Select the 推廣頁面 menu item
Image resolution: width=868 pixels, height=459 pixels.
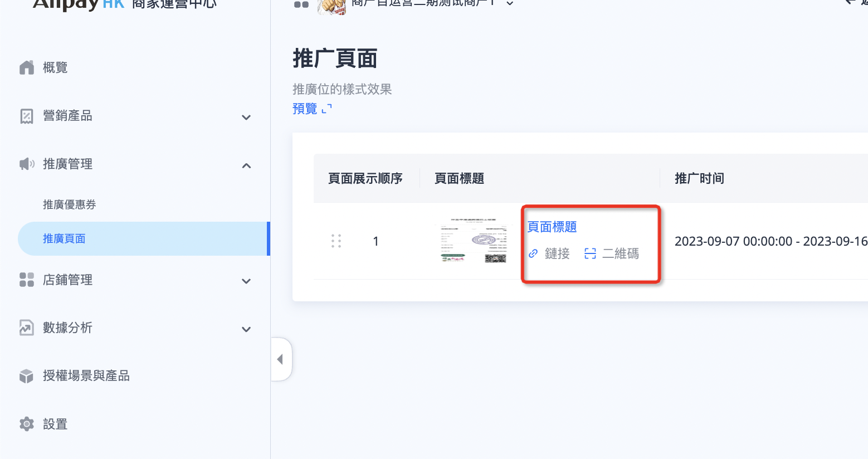click(64, 238)
